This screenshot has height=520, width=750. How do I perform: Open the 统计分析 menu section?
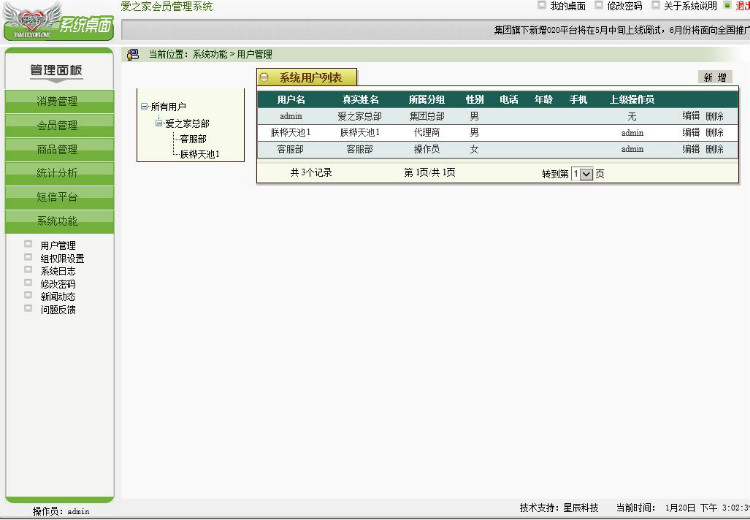(x=59, y=173)
